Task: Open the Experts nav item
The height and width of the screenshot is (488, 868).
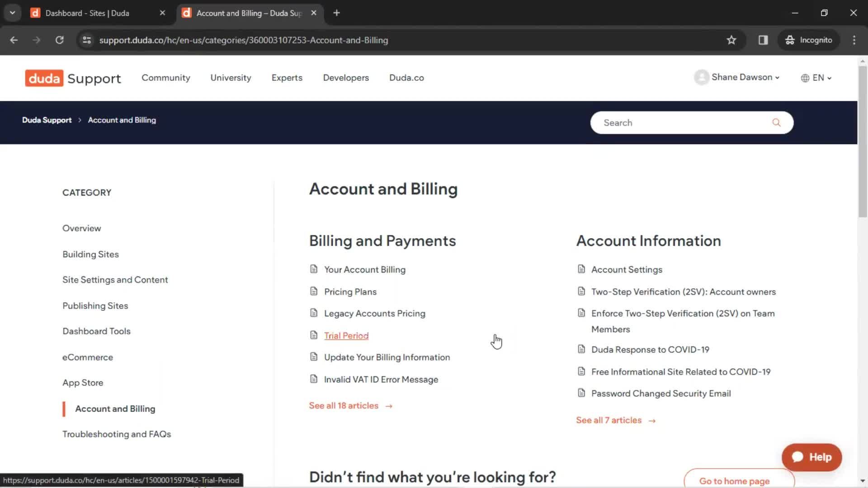Action: click(287, 78)
